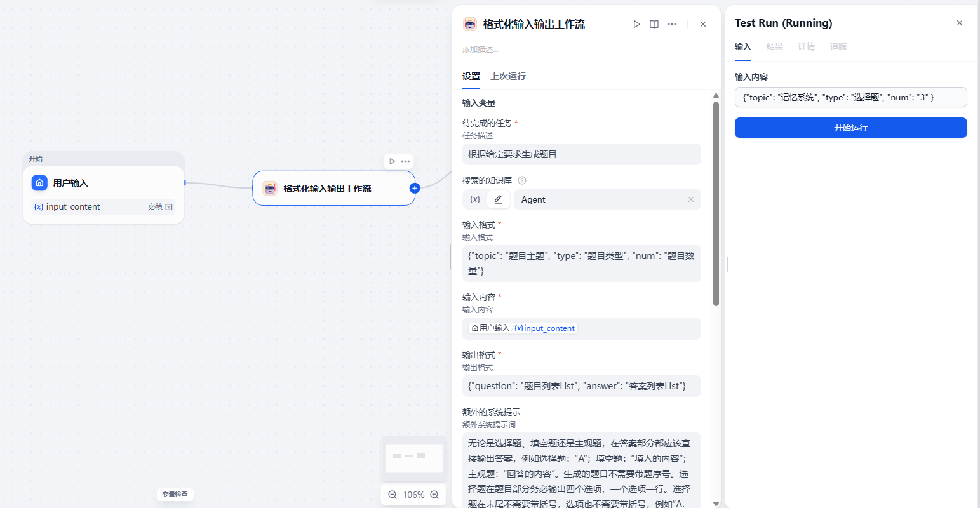The height and width of the screenshot is (508, 980).
Task: Click the Test Run 输入内容 JSON field
Action: click(x=850, y=97)
